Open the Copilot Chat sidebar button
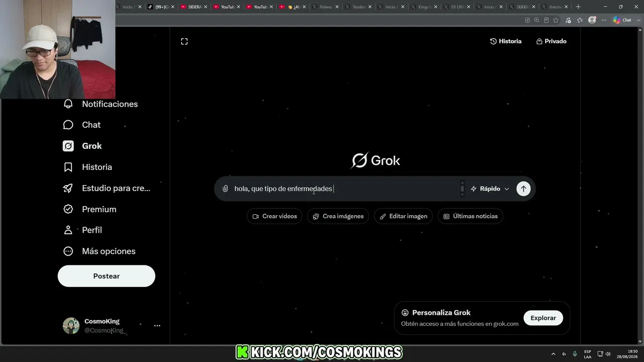The image size is (644, 362). tap(623, 20)
